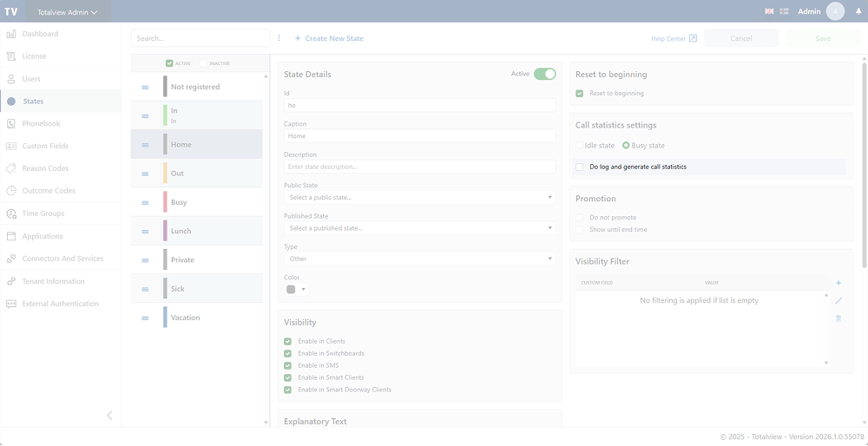The height and width of the screenshot is (446, 868).
Task: Click the TV logo in the header
Action: pyautogui.click(x=11, y=11)
